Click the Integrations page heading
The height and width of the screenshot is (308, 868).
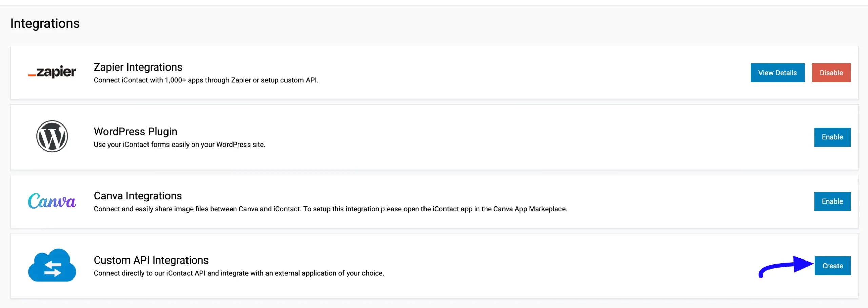click(x=45, y=23)
